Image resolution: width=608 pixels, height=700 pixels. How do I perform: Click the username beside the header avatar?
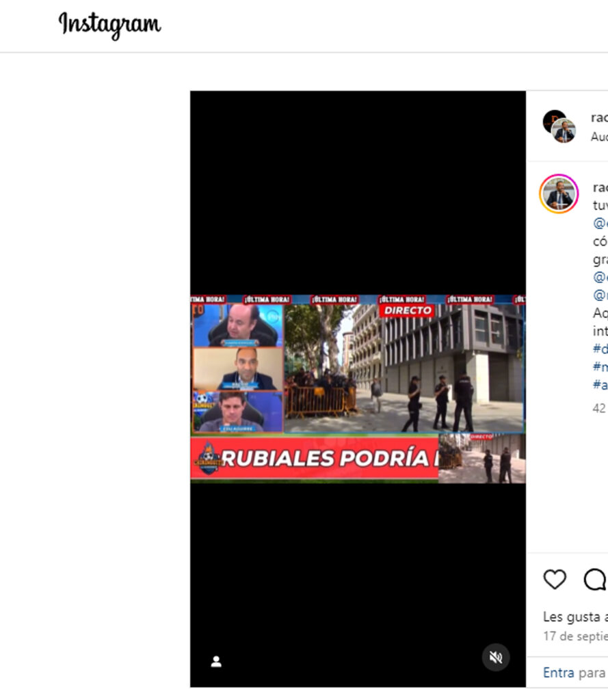pyautogui.click(x=600, y=118)
